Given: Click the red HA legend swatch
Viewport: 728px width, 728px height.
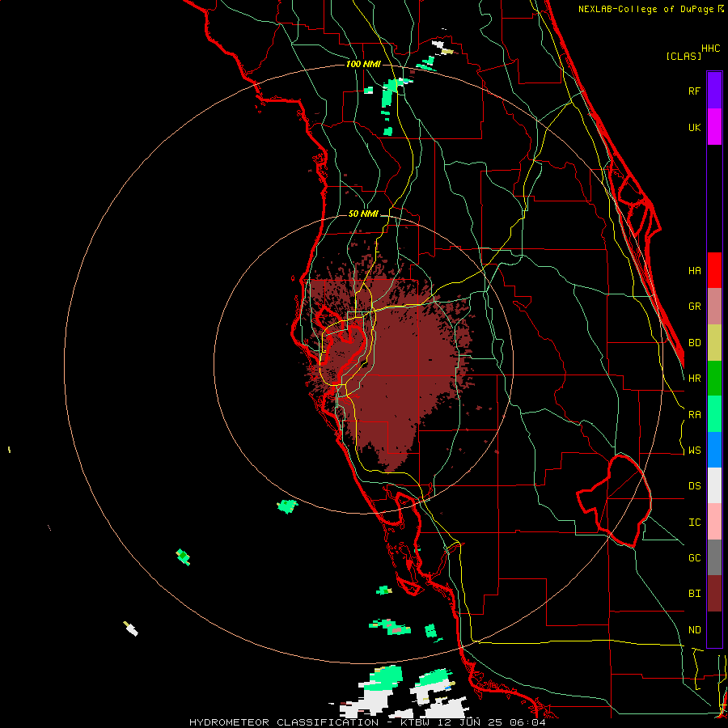Looking at the screenshot, I should pyautogui.click(x=714, y=270).
